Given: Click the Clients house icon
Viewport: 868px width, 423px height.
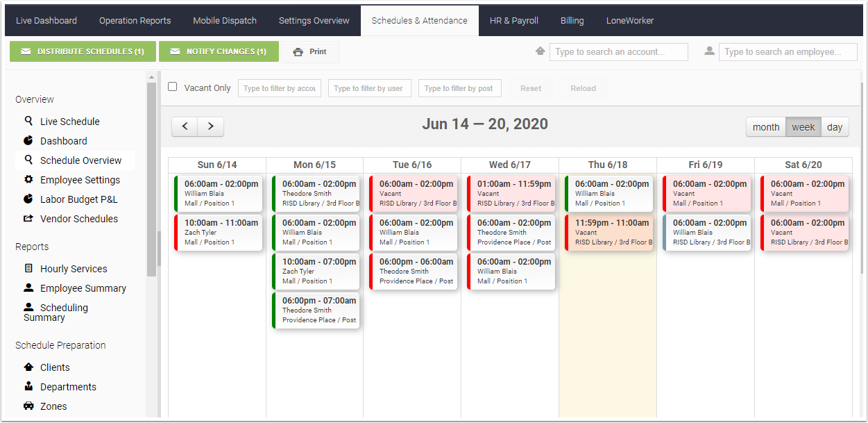Looking at the screenshot, I should pyautogui.click(x=28, y=367).
